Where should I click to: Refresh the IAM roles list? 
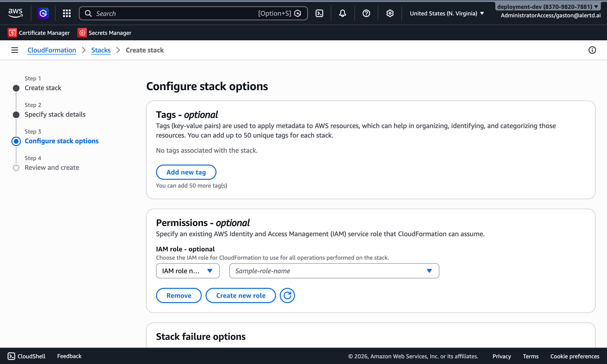click(287, 295)
